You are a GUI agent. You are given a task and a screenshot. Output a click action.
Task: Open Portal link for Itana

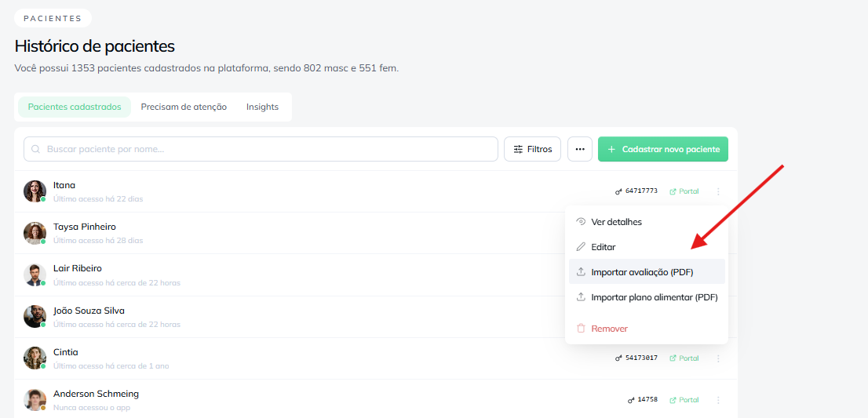[x=684, y=191]
